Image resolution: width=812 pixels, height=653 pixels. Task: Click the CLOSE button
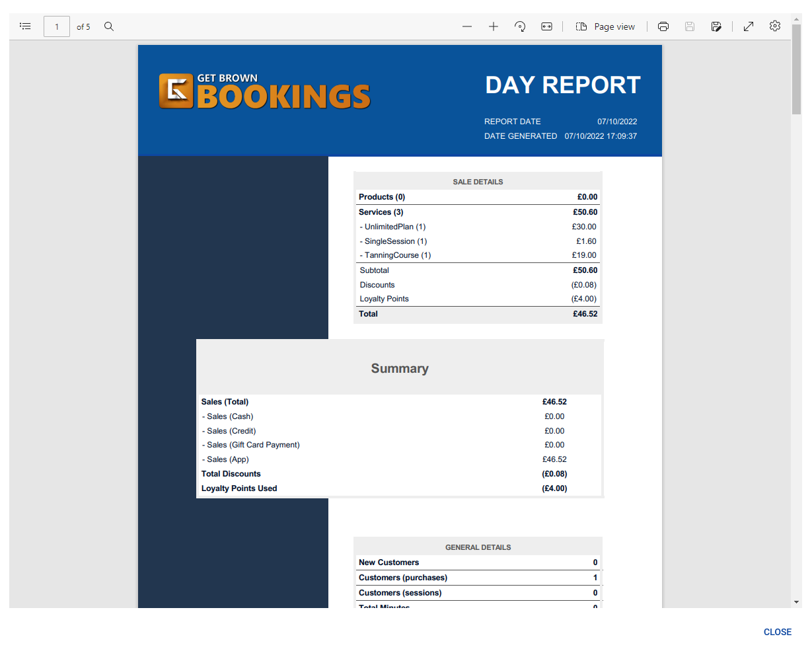tap(778, 632)
